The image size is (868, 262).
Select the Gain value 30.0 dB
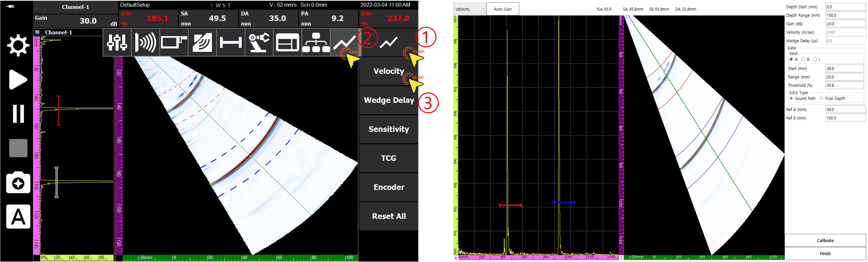click(x=88, y=21)
